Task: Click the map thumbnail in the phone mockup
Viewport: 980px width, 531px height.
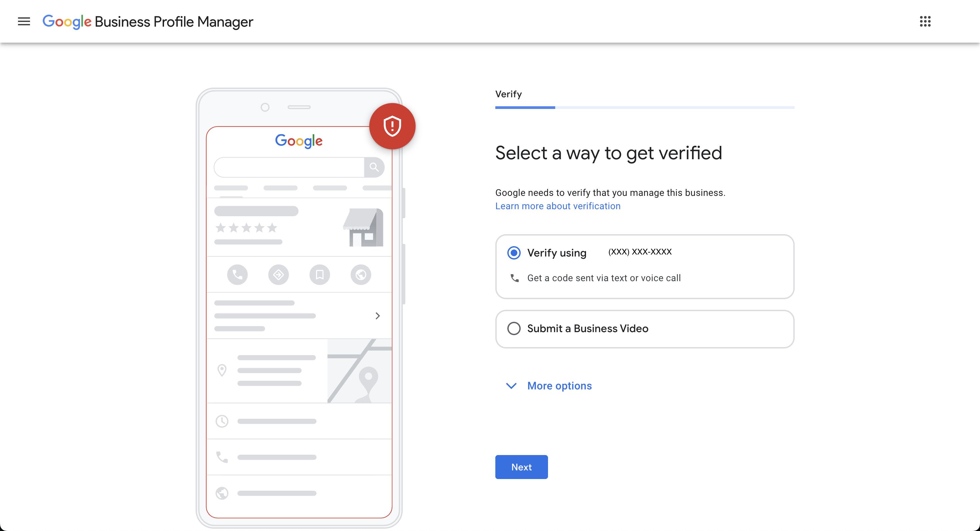Action: 360,371
